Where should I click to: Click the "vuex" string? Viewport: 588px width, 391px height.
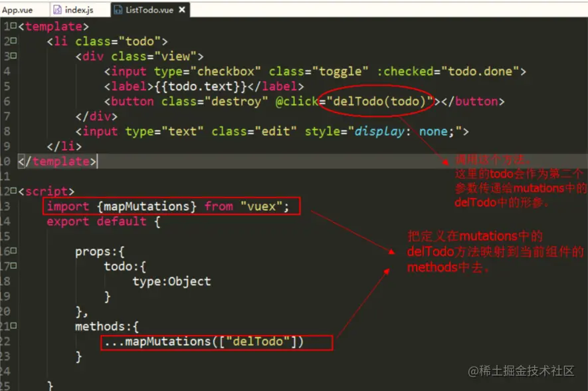point(261,206)
